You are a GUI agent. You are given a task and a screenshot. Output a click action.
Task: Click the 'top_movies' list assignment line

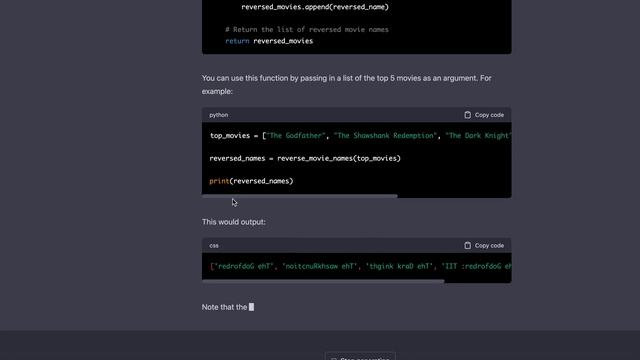tap(360, 136)
